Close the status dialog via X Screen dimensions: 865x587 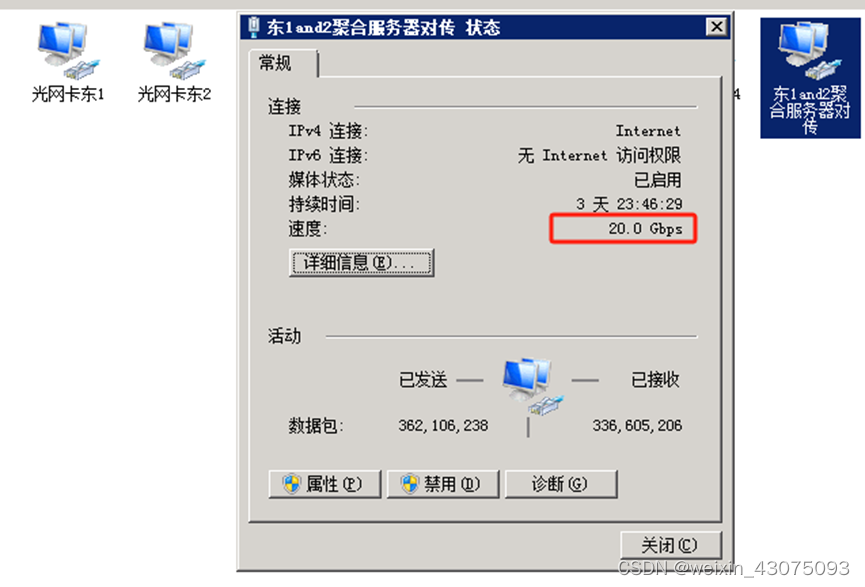(716, 26)
